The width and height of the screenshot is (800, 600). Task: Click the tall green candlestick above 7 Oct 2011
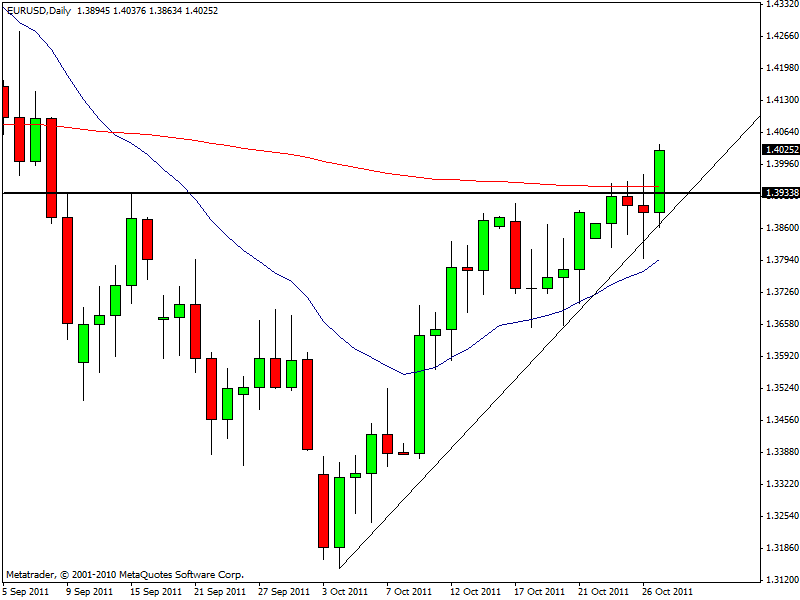click(x=419, y=395)
